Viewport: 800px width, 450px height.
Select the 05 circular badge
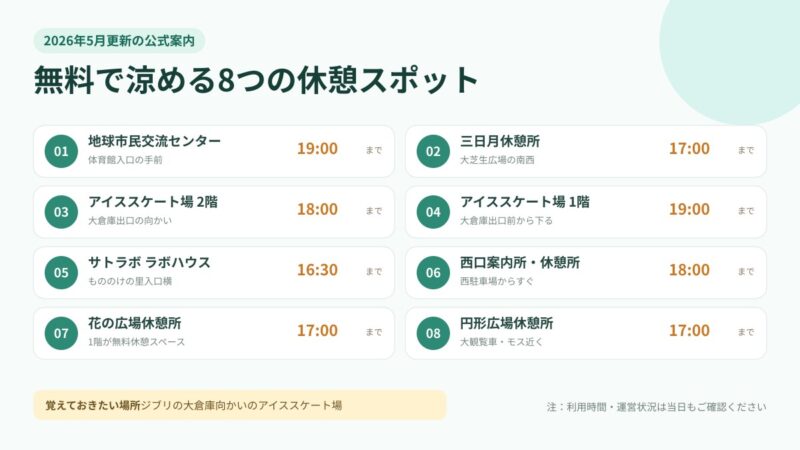click(x=61, y=272)
